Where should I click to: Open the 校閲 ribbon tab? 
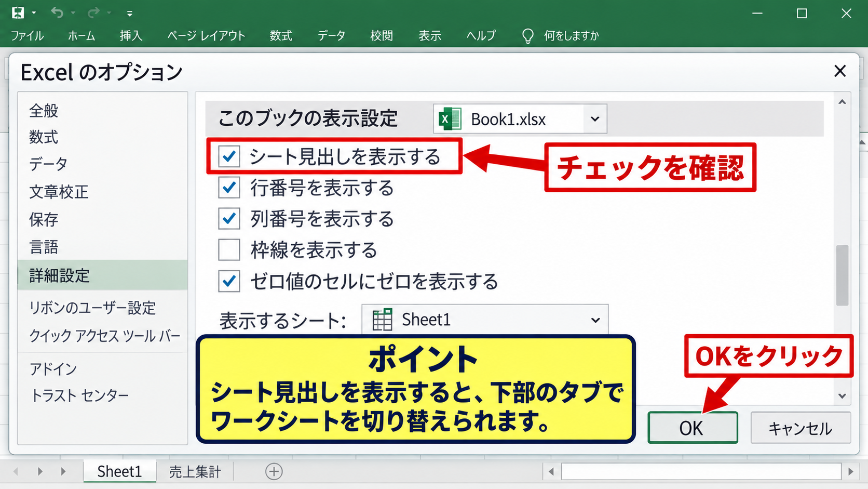click(x=382, y=36)
